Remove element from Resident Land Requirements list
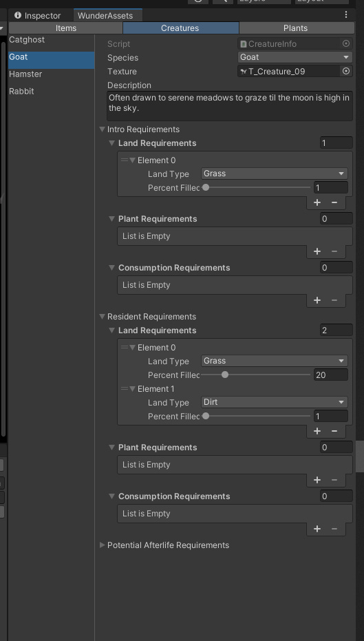This screenshot has width=364, height=641. [x=334, y=431]
